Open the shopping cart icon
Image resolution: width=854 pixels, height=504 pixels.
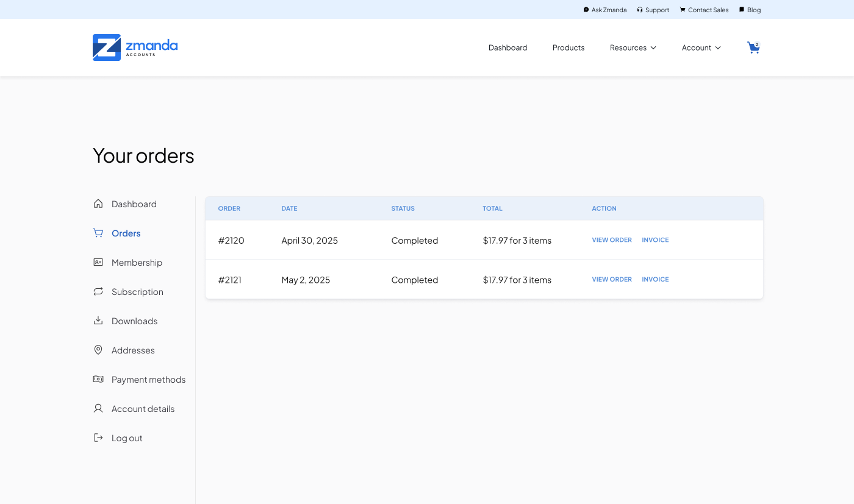(x=754, y=48)
